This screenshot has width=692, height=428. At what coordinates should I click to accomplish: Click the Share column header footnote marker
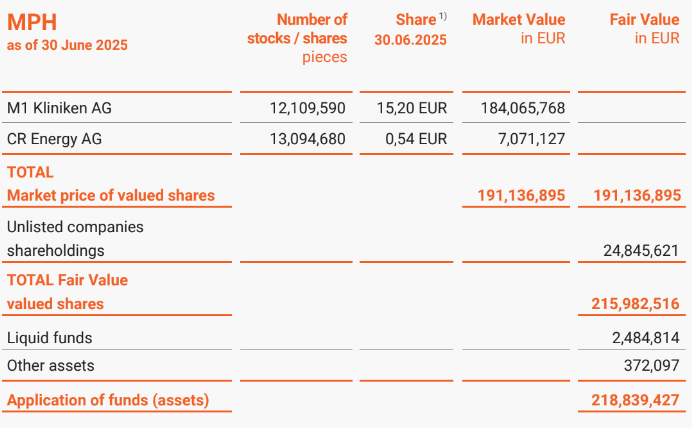point(442,15)
